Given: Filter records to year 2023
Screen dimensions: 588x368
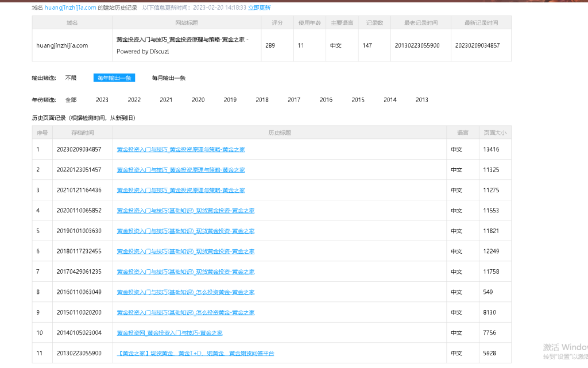Looking at the screenshot, I should click(x=102, y=100).
